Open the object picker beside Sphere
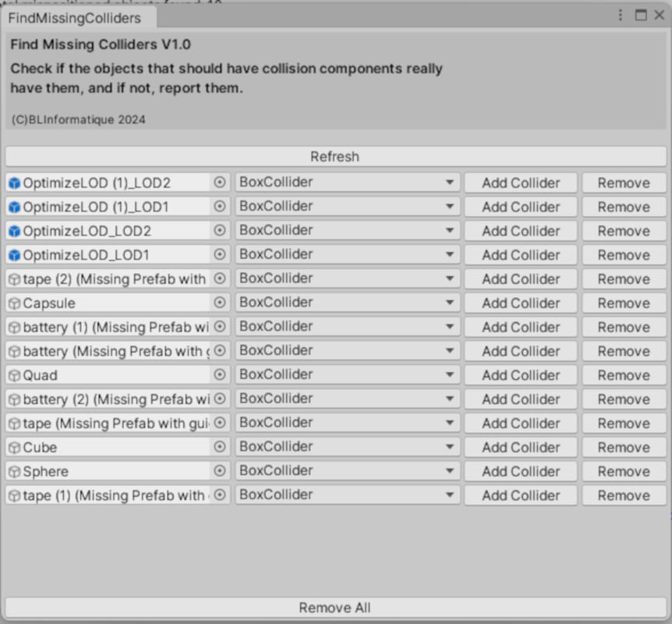Viewport: 672px width, 624px height. coord(221,471)
